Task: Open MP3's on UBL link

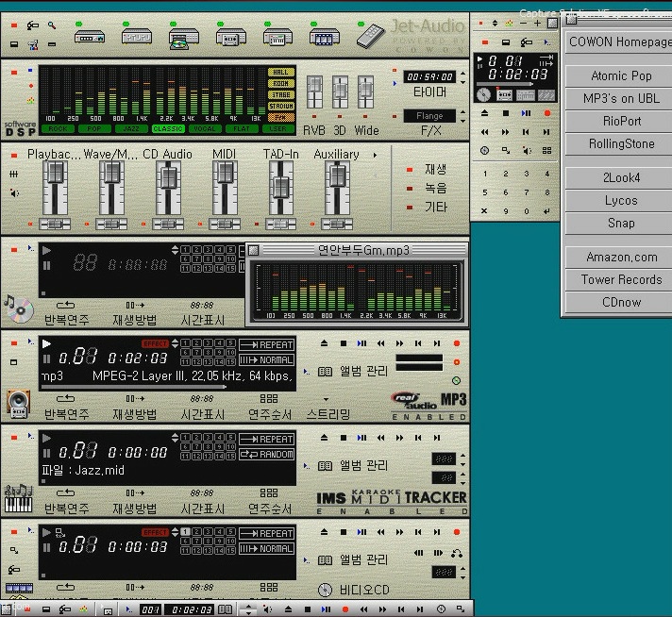Action: [x=619, y=99]
